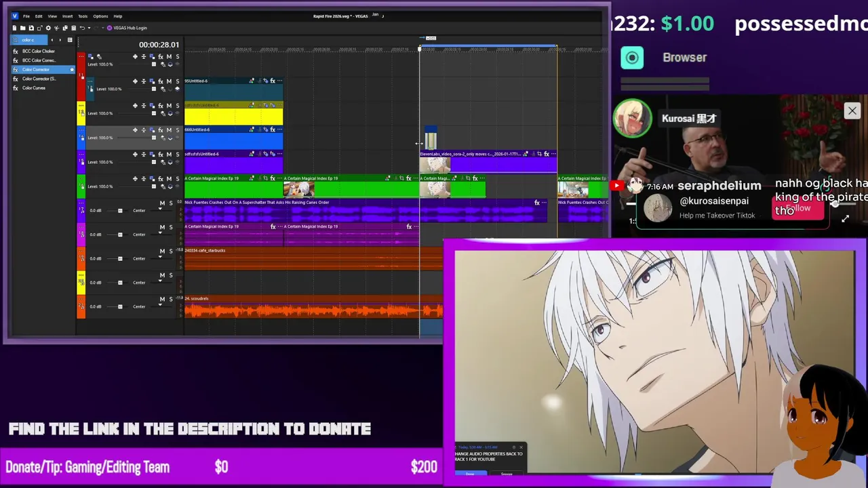
Task: Open the red track more options dots
Action: pyautogui.click(x=81, y=56)
